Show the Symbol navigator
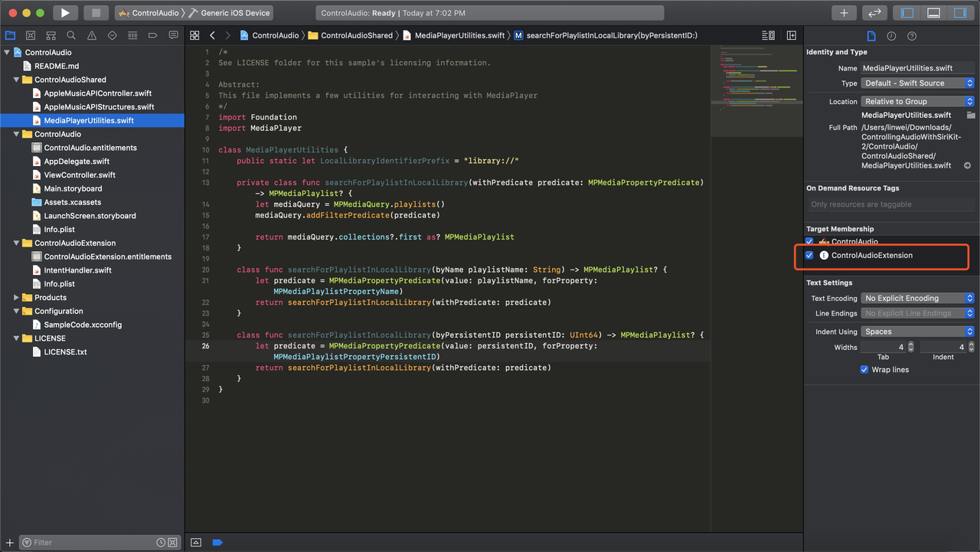Image resolution: width=980 pixels, height=552 pixels. point(51,35)
